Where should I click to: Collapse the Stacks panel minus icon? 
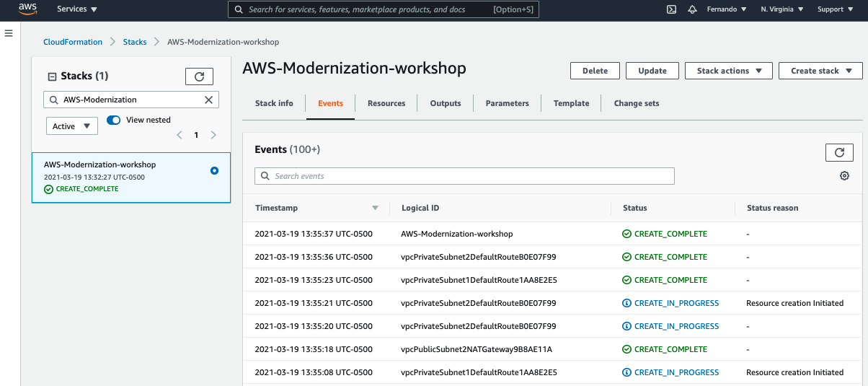pyautogui.click(x=52, y=76)
